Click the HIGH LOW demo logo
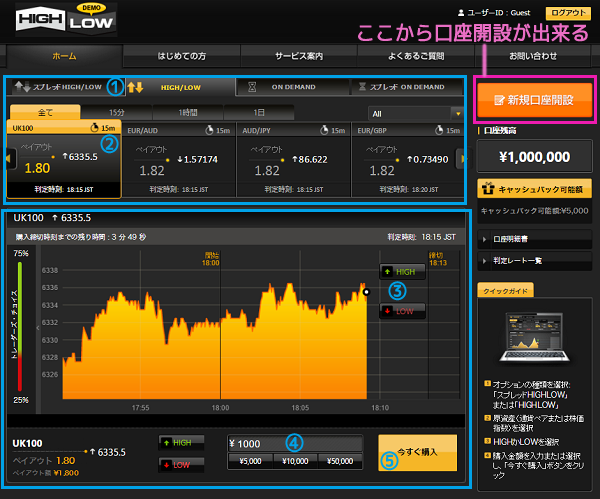The image size is (600, 499). pyautogui.click(x=66, y=19)
